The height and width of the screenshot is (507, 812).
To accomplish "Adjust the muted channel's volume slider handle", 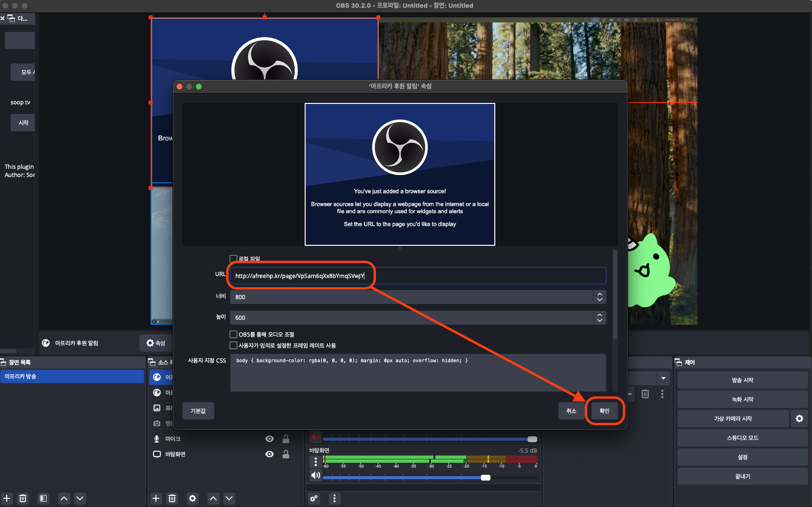I will coord(532,439).
